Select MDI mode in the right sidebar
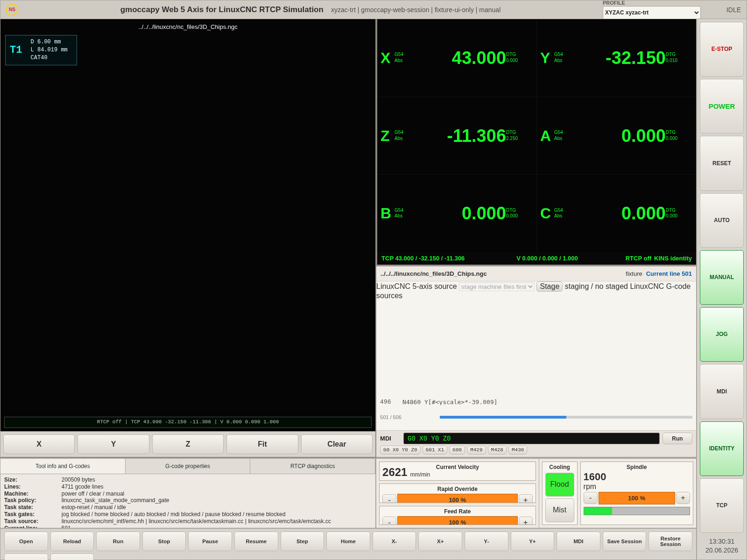The width and height of the screenshot is (747, 560). pos(721,392)
